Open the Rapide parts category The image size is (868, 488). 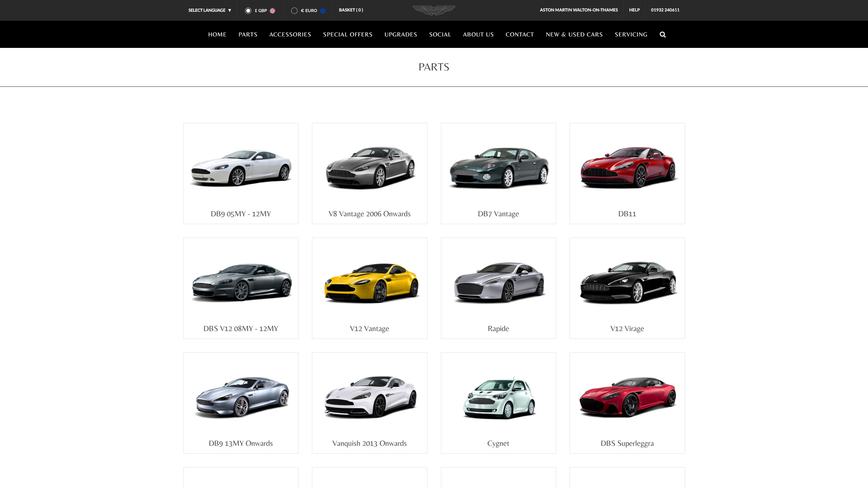point(498,288)
